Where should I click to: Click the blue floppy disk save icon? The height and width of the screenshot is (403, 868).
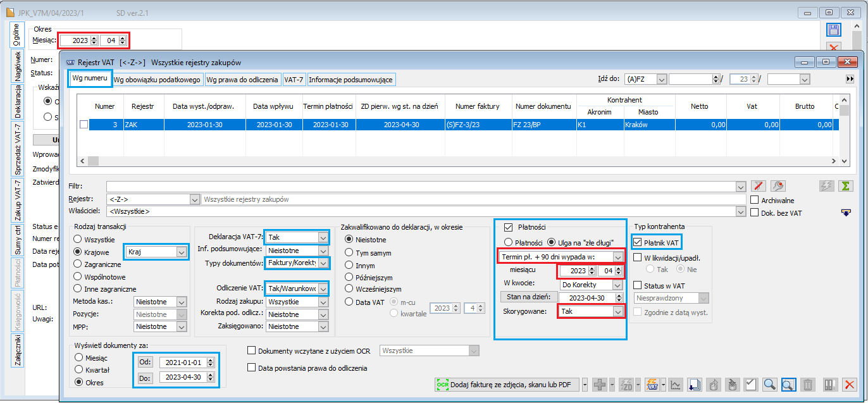(834, 30)
